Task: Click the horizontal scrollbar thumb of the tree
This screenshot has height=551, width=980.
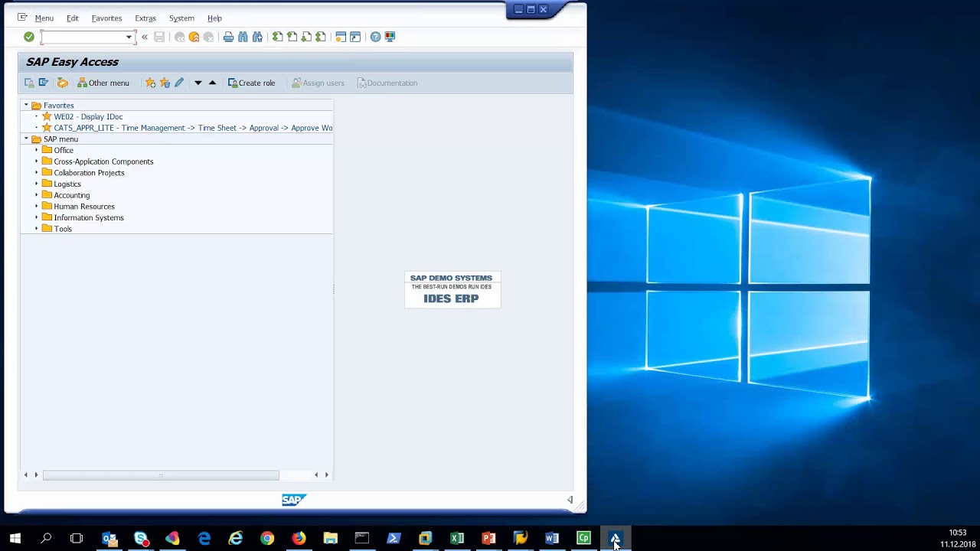Action: [161, 475]
